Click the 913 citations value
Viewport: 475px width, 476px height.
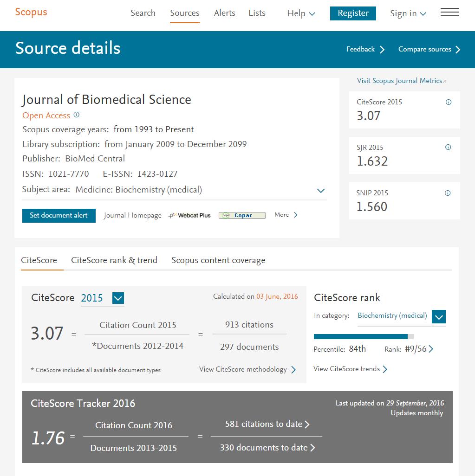pos(249,324)
